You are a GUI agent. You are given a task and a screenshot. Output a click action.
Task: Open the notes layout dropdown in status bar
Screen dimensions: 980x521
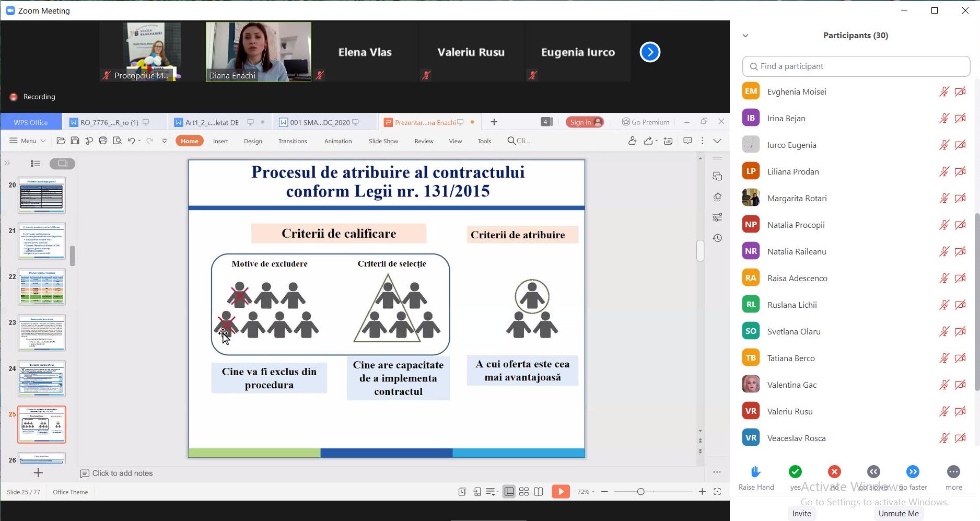coord(492,492)
